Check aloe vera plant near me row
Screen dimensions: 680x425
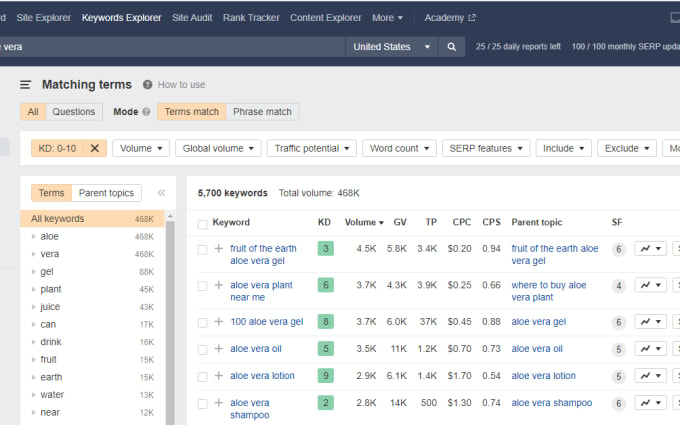point(202,286)
